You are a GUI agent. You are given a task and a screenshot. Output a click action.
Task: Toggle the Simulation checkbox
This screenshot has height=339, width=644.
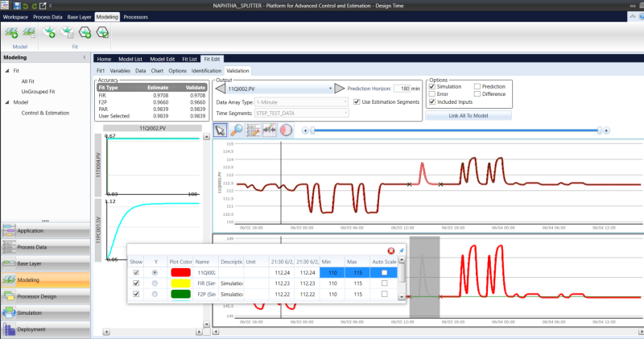[431, 87]
